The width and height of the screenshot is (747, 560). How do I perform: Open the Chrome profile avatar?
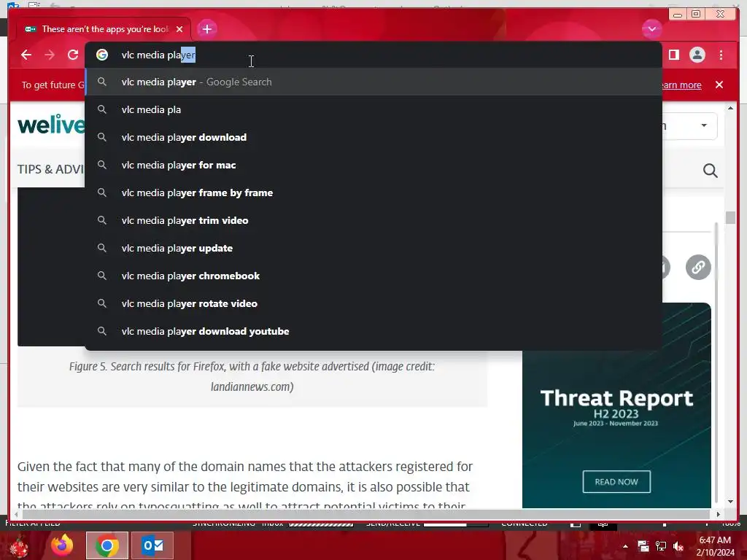(697, 55)
